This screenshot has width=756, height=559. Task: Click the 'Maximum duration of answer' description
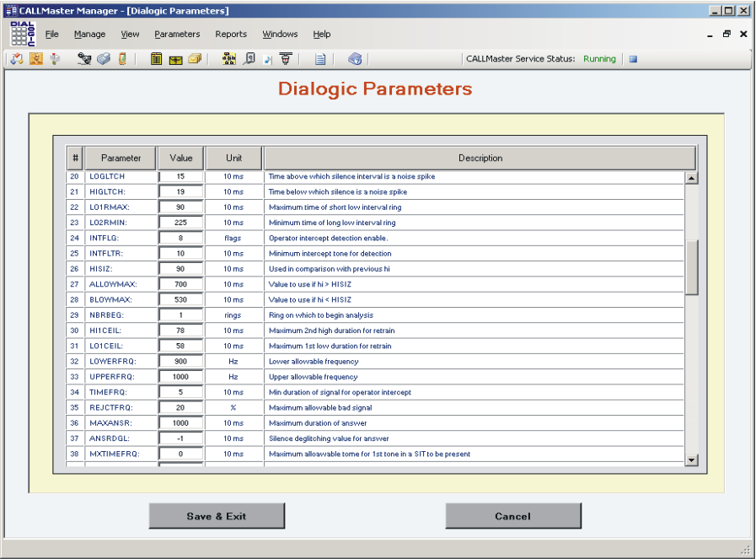tap(318, 423)
